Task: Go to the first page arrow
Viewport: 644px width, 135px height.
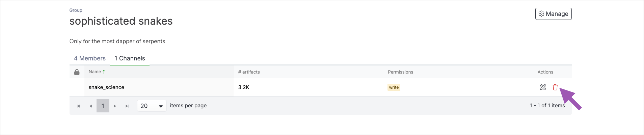Action: click(x=78, y=106)
